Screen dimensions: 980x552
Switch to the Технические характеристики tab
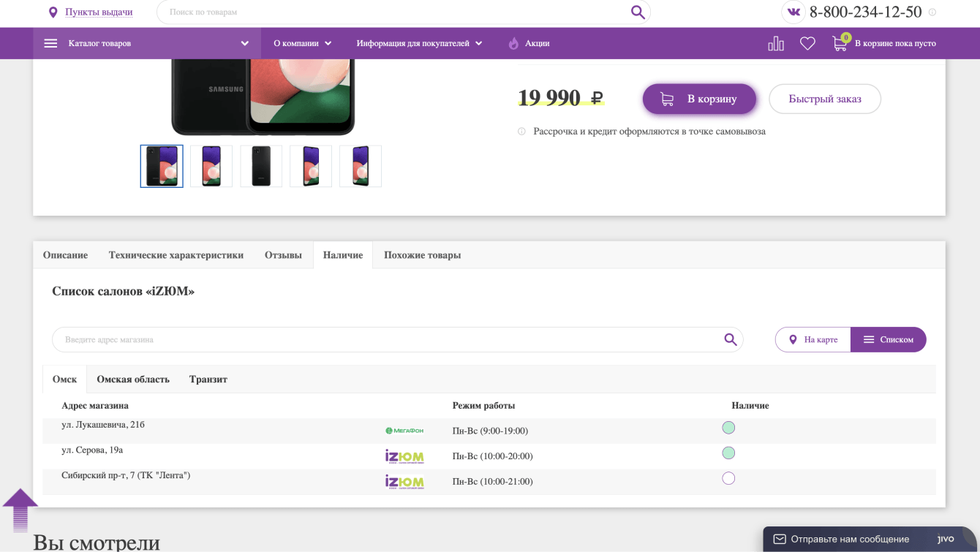pos(176,255)
